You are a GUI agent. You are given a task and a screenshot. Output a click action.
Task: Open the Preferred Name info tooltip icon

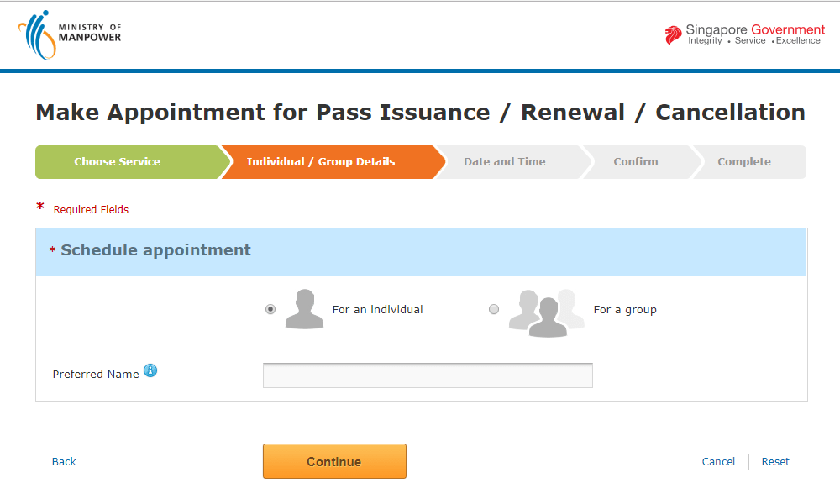pos(150,370)
